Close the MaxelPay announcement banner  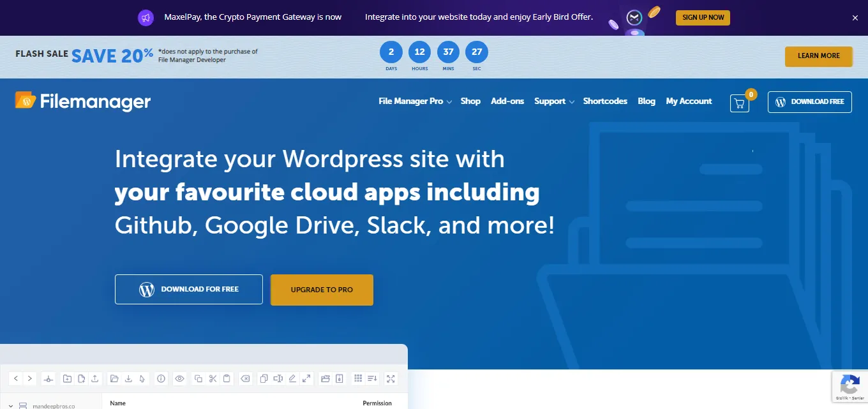tap(855, 18)
